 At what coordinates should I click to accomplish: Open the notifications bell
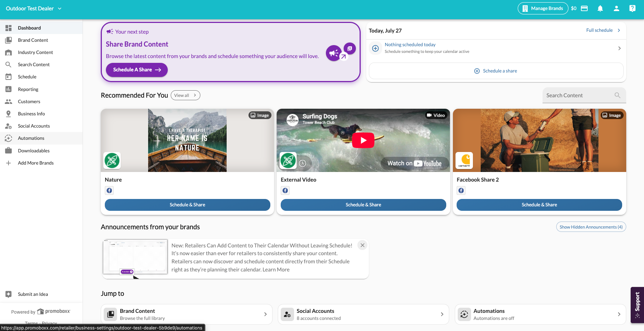click(600, 9)
